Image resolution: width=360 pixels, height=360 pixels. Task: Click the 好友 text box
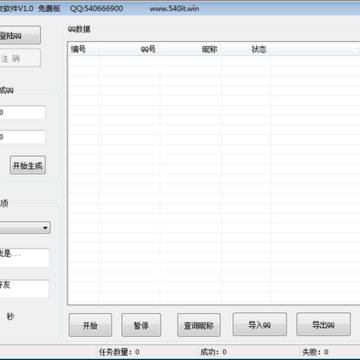[x=24, y=289]
